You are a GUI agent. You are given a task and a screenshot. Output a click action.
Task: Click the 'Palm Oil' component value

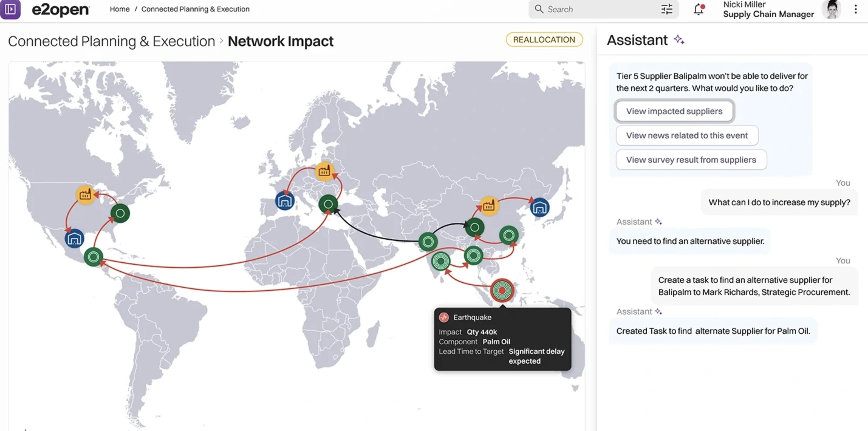tap(496, 342)
